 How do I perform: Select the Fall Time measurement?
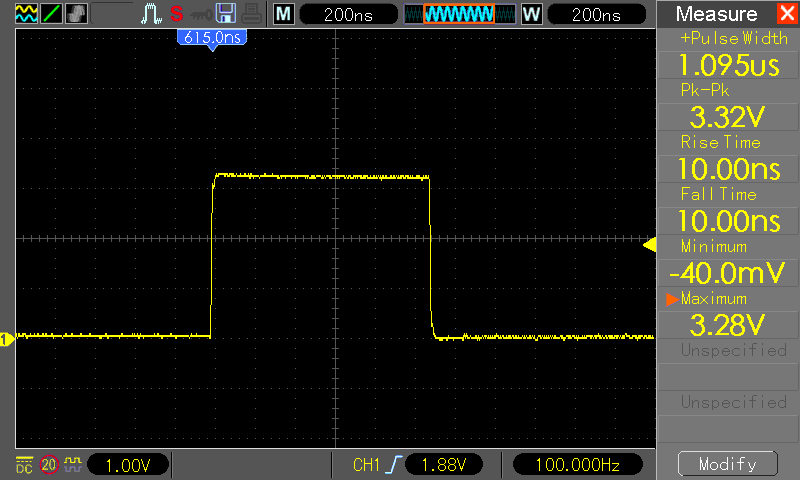point(718,194)
